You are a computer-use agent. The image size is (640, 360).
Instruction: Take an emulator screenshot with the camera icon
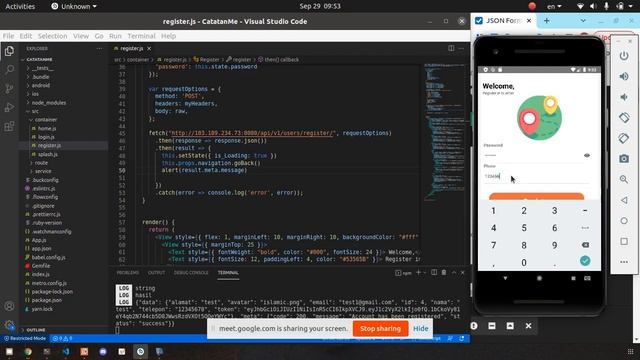coord(624,159)
